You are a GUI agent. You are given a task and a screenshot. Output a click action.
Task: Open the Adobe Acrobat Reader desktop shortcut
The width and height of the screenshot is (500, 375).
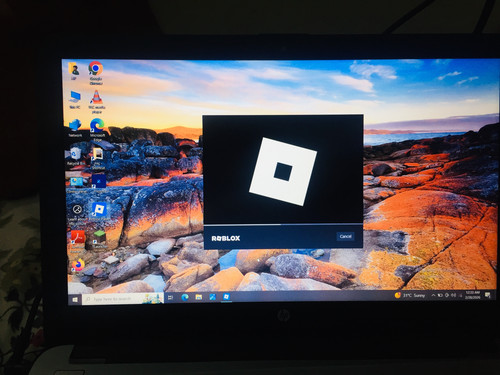point(78,241)
